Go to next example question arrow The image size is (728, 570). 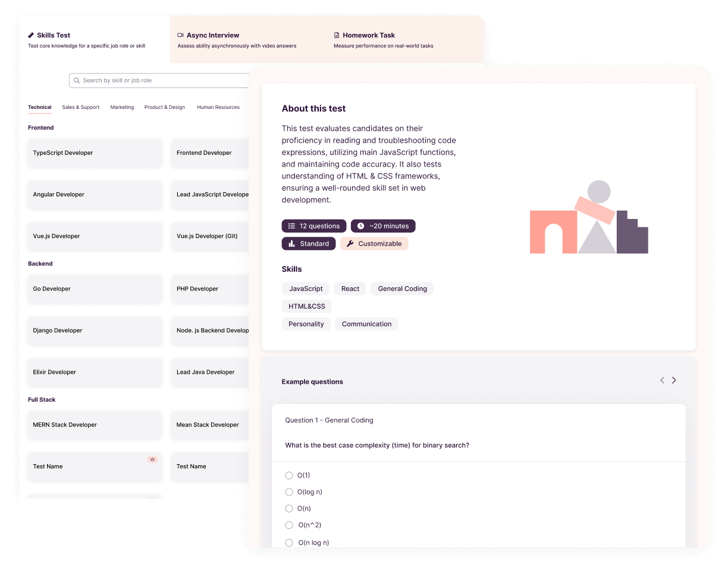[x=674, y=380]
